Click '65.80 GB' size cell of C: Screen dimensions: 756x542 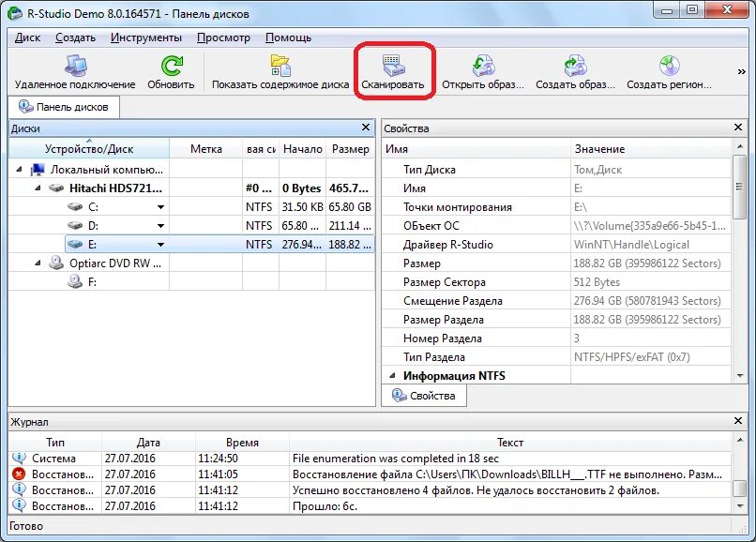[350, 207]
